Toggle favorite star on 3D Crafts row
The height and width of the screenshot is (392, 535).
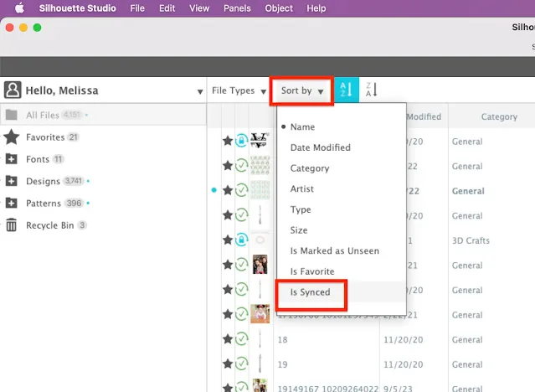(228, 240)
